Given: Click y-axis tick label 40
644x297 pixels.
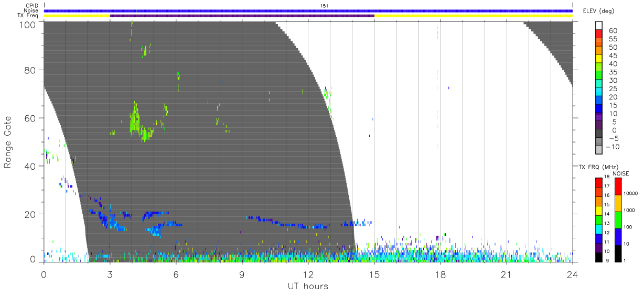Looking at the screenshot, I should point(31,166).
